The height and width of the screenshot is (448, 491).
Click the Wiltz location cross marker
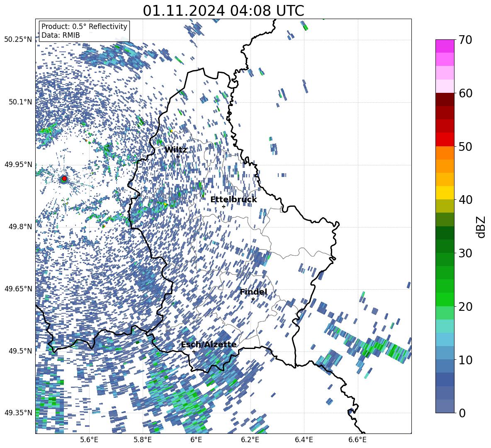coord(178,156)
